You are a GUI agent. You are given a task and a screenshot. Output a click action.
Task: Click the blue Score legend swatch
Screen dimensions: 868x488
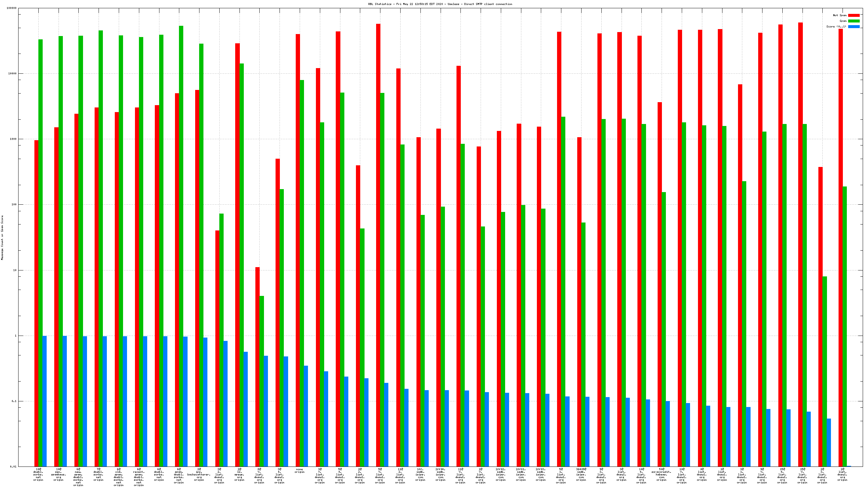(x=853, y=26)
